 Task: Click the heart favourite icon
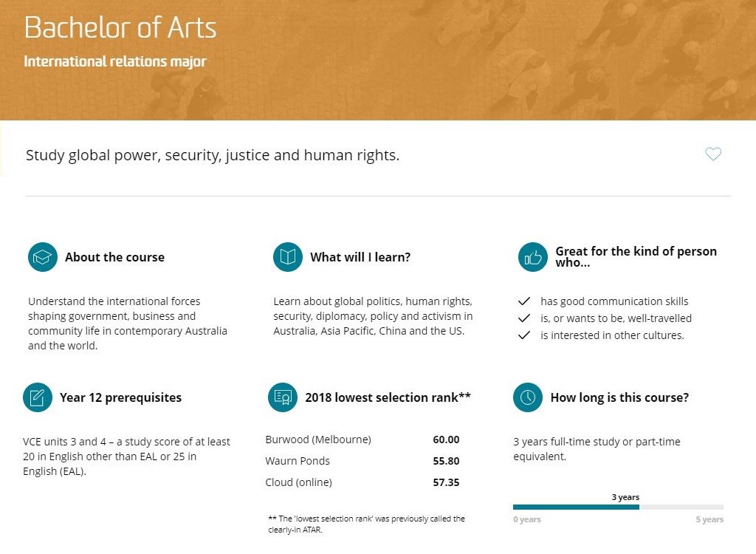point(713,154)
